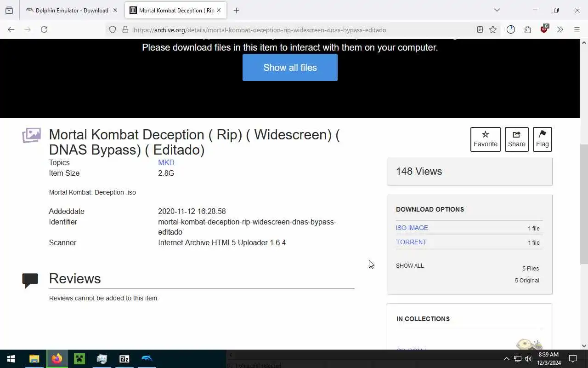This screenshot has width=588, height=368.
Task: Open the MKD topic link
Action: [166, 162]
